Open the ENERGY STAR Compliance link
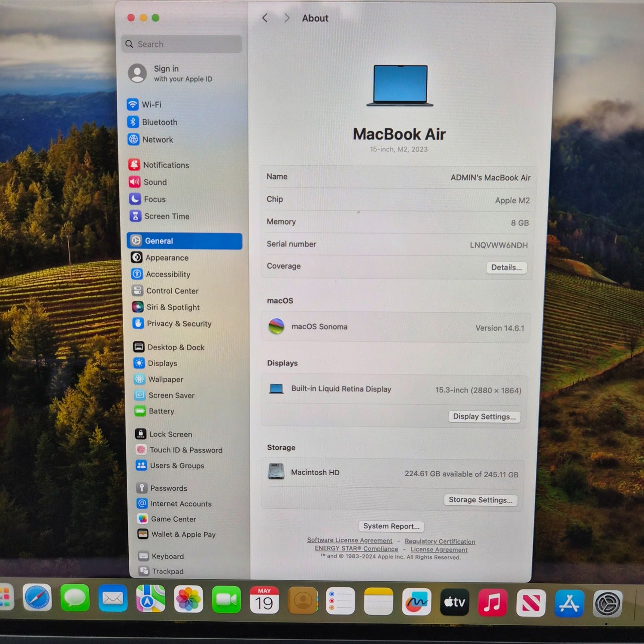The width and height of the screenshot is (644, 644). pyautogui.click(x=356, y=548)
